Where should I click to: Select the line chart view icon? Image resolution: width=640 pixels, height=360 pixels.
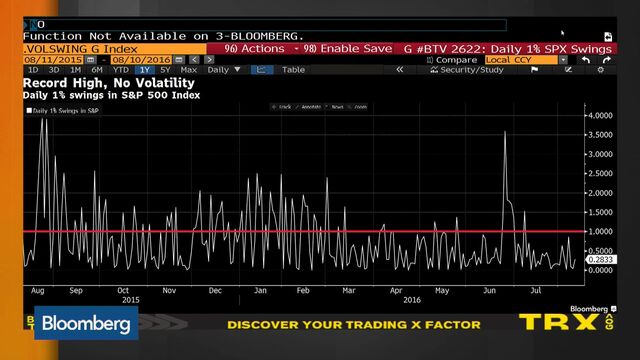(261, 70)
